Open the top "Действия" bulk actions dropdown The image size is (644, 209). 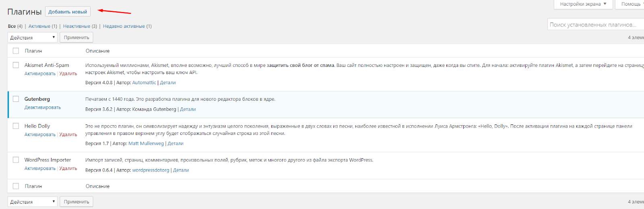32,37
